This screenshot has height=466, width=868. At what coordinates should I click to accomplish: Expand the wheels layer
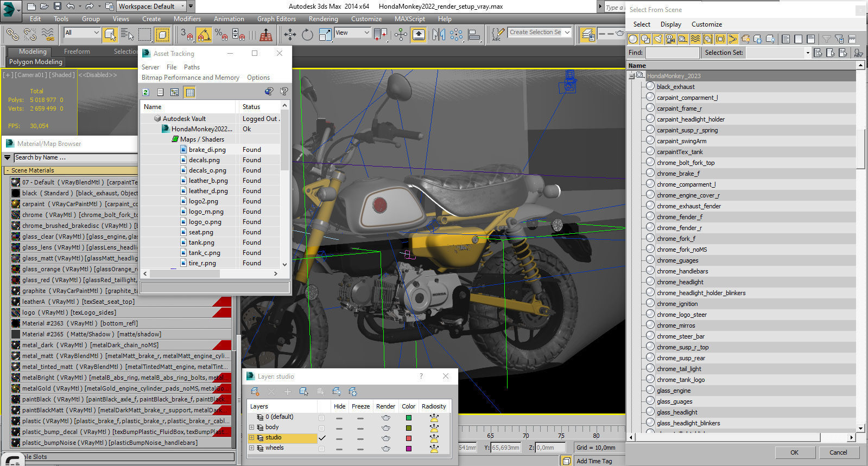point(251,448)
